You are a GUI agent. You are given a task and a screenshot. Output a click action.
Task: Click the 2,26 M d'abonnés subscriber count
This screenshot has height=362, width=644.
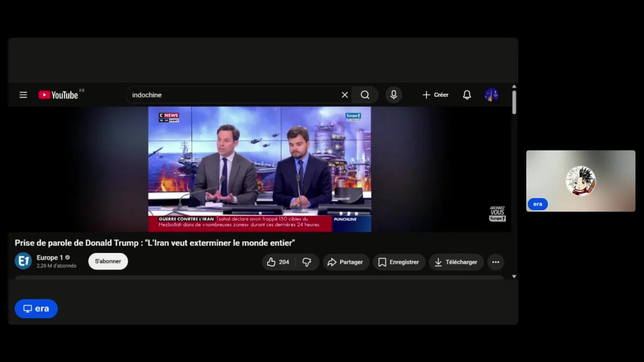tap(56, 266)
